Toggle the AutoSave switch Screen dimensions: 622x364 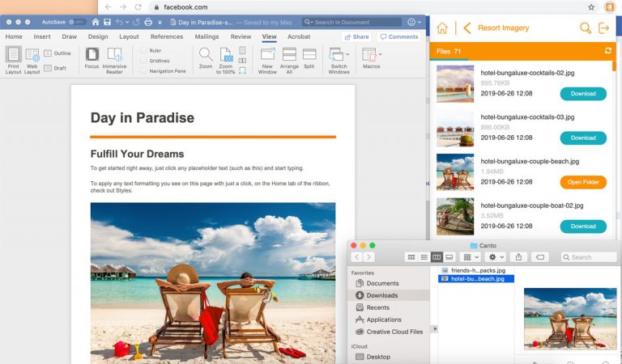coord(77,22)
